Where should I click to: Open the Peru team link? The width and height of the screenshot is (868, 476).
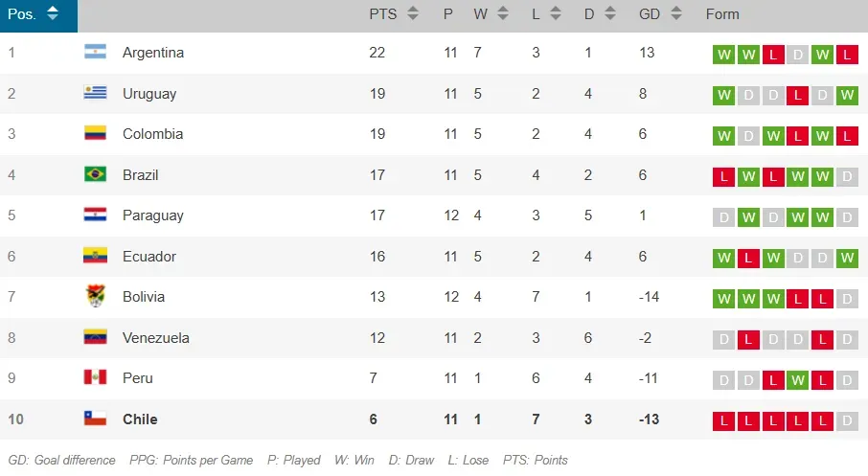coord(138,378)
